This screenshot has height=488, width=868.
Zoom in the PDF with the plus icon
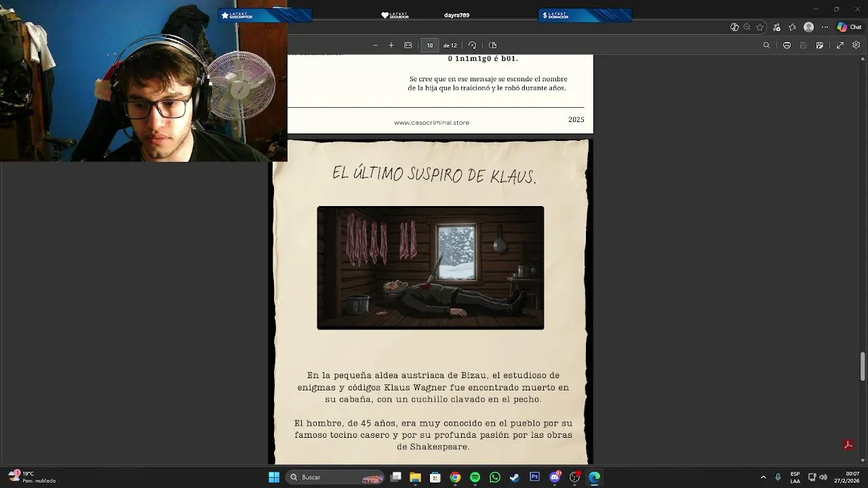pyautogui.click(x=391, y=45)
